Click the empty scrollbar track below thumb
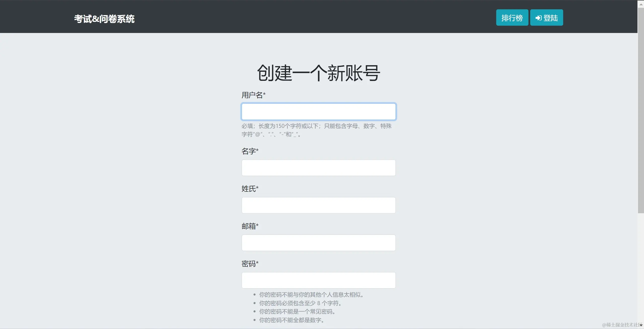The image size is (644, 329). click(x=641, y=267)
